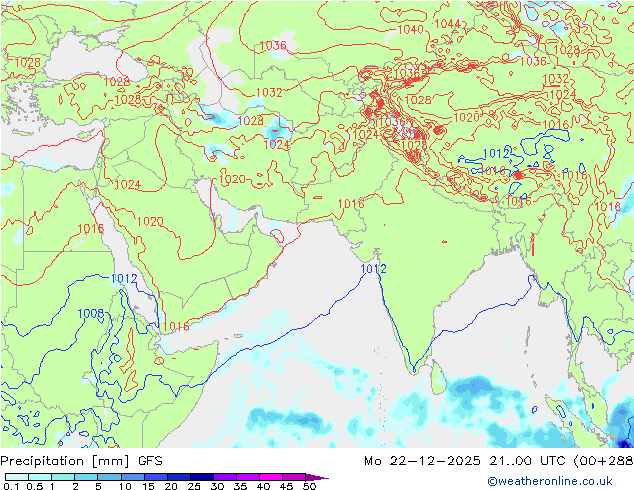Click the blue 1012 label near India's west coast

(373, 269)
